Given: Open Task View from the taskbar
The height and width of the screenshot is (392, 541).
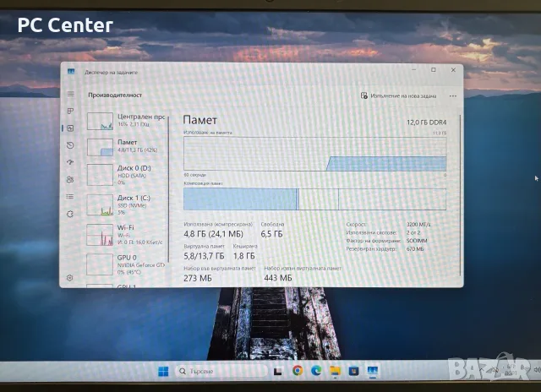Looking at the screenshot, I should click(x=278, y=372).
